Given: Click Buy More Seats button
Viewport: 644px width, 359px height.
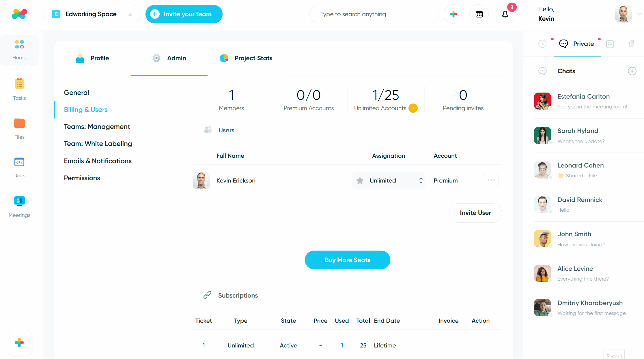Looking at the screenshot, I should (348, 260).
